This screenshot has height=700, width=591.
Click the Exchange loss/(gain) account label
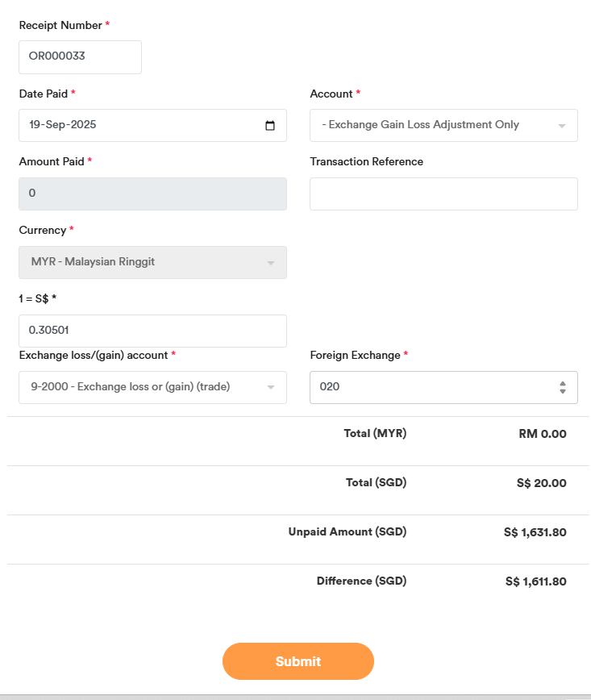[93, 355]
